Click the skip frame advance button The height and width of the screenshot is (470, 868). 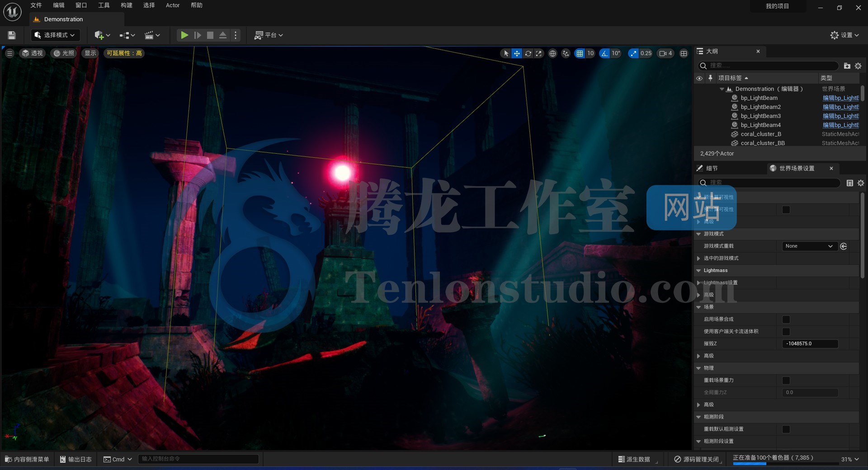coord(198,35)
